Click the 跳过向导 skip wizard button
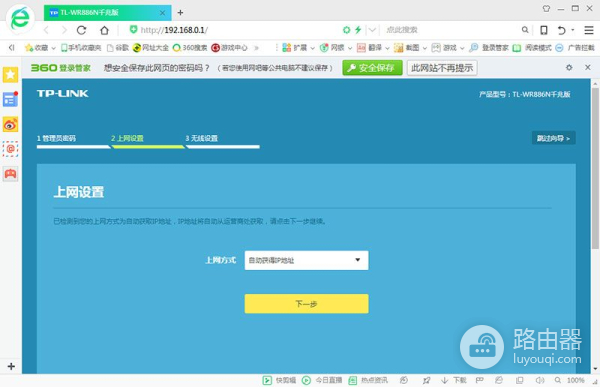 [553, 138]
